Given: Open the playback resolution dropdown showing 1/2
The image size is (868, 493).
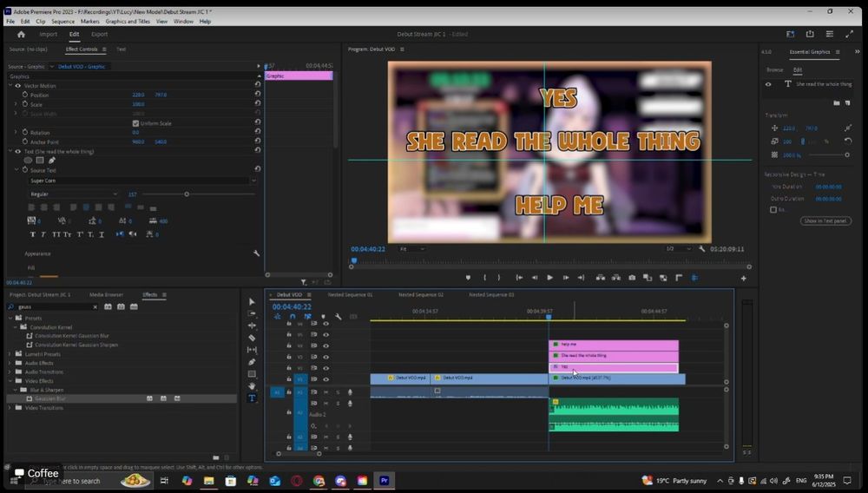Looking at the screenshot, I should pos(678,249).
